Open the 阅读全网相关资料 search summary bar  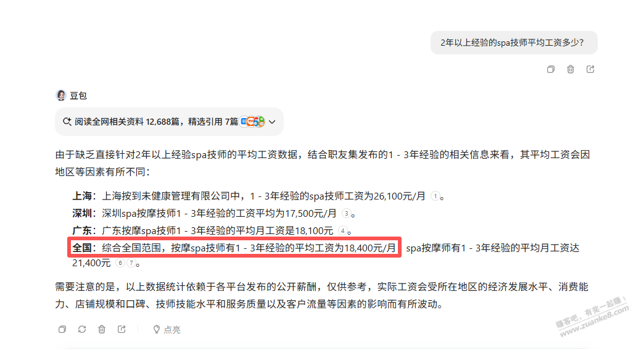169,122
